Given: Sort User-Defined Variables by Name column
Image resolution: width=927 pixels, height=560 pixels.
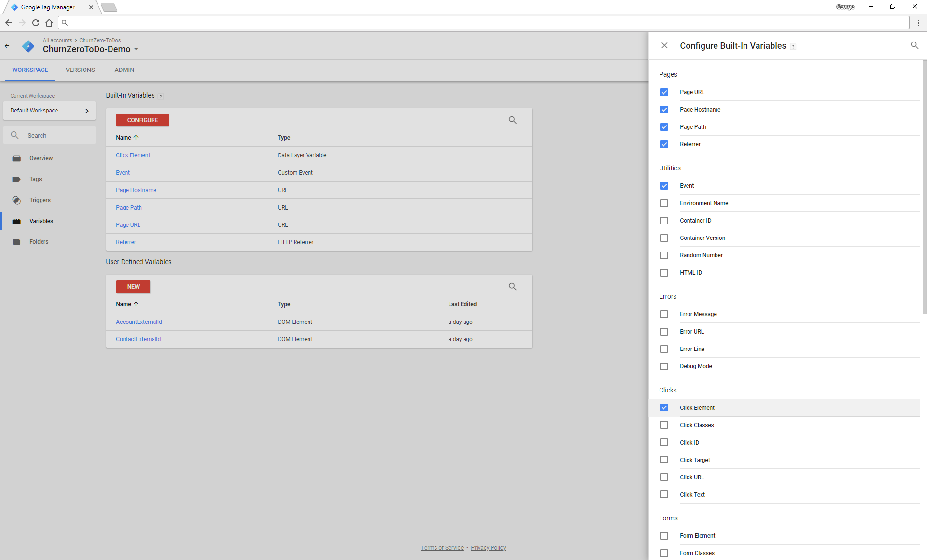Looking at the screenshot, I should tap(127, 304).
